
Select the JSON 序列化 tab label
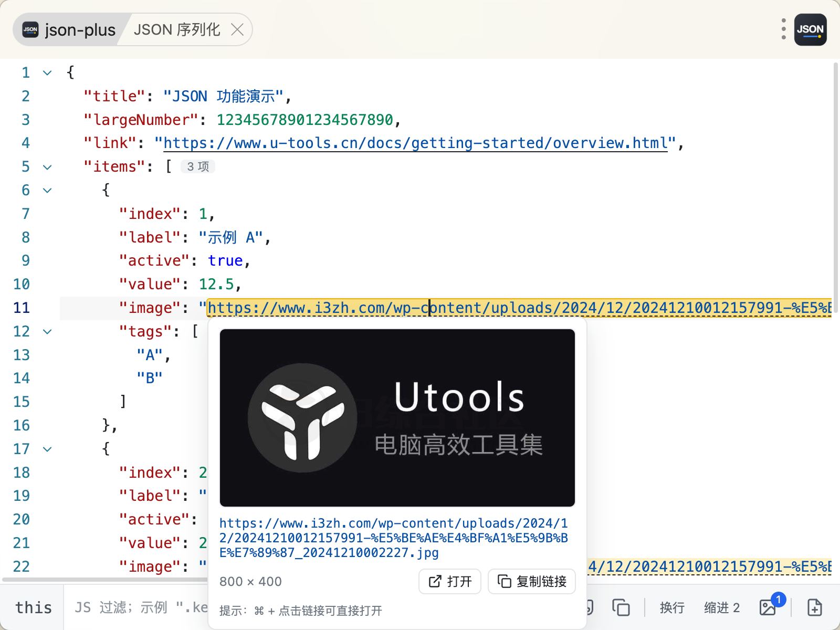(177, 29)
